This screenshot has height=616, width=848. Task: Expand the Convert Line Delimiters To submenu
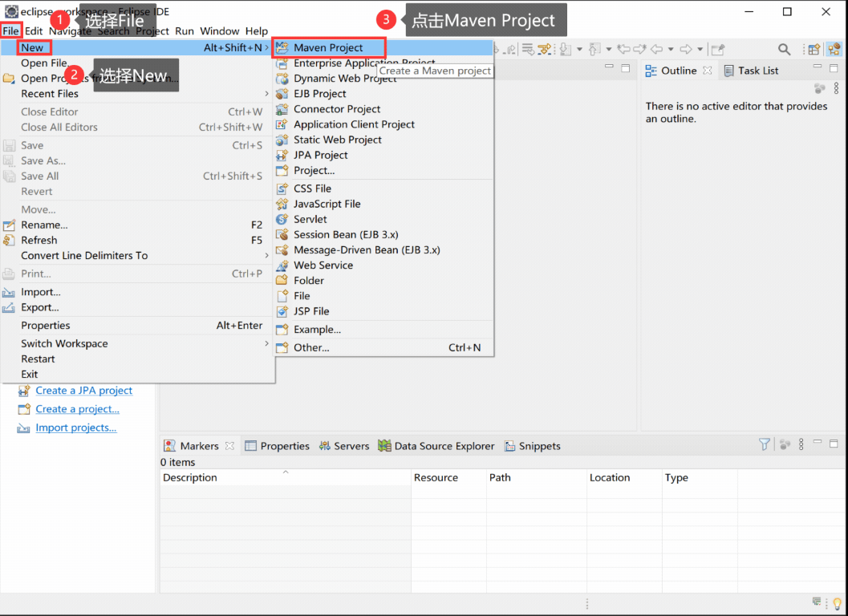pos(137,255)
